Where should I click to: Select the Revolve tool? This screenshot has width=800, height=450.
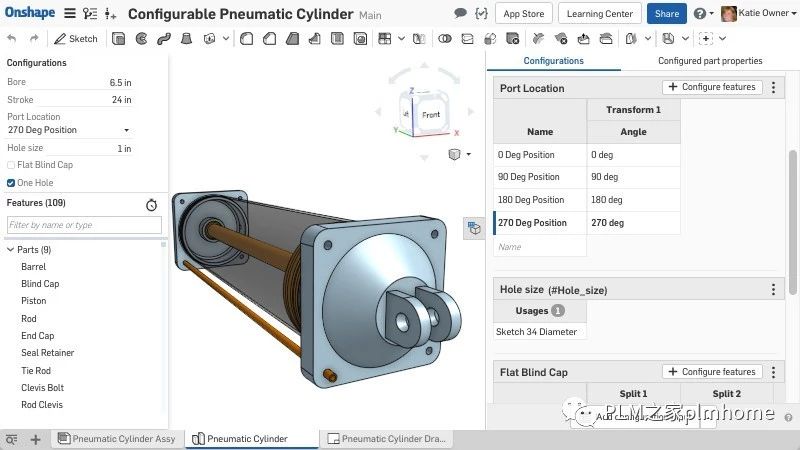pos(141,39)
